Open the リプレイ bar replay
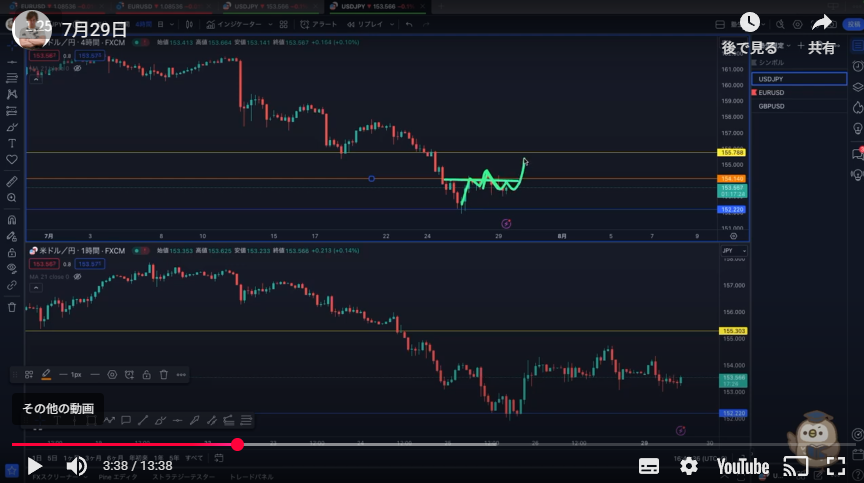Screen dimensions: 864x483 click(x=369, y=22)
